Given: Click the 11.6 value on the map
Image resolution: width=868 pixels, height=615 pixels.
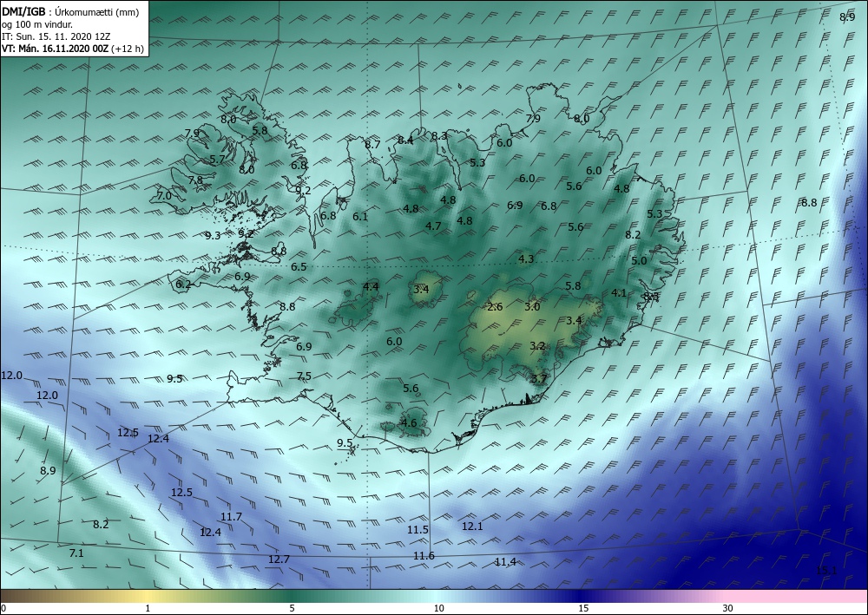Looking at the screenshot, I should [424, 556].
